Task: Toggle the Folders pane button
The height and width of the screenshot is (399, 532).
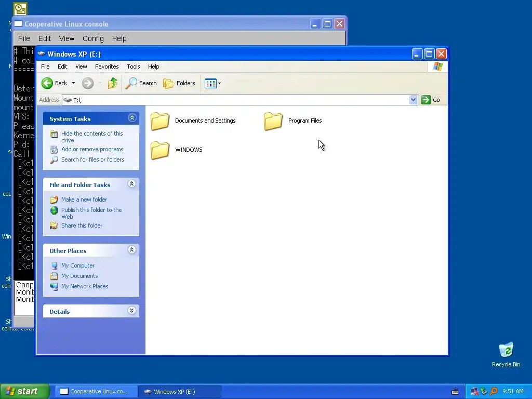Action: tap(179, 83)
